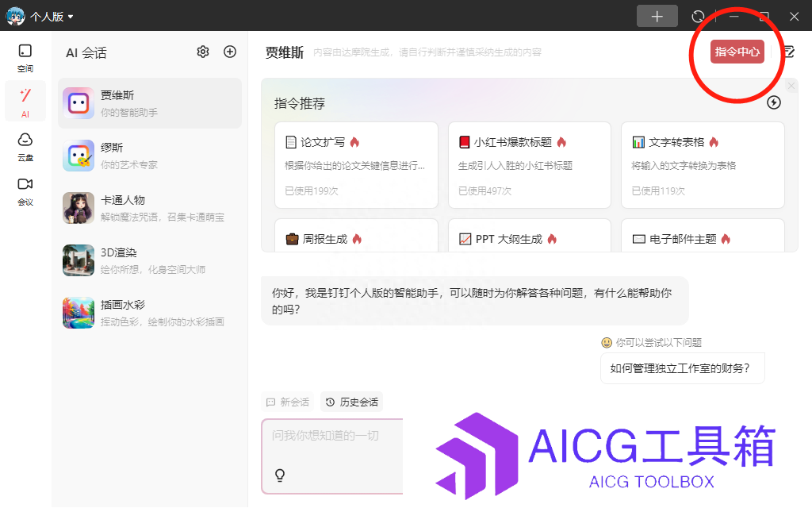Start a 新会话 new conversation
The image size is (812, 508).
tap(288, 402)
